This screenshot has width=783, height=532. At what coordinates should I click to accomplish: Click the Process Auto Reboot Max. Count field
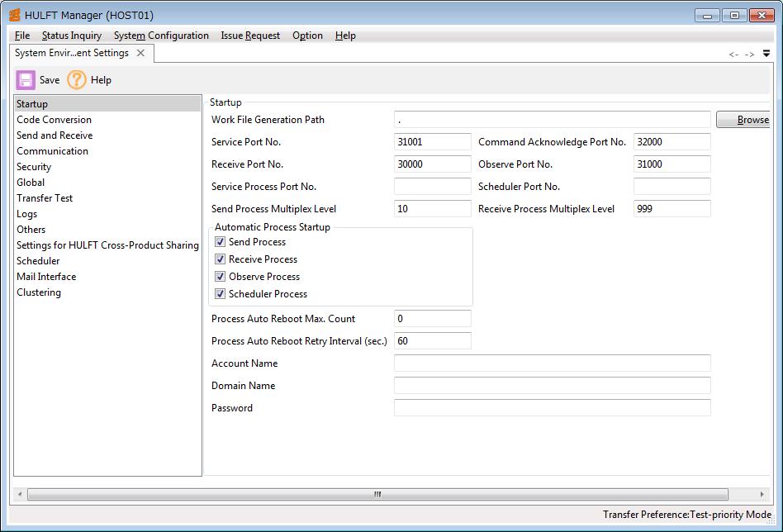pyautogui.click(x=433, y=319)
